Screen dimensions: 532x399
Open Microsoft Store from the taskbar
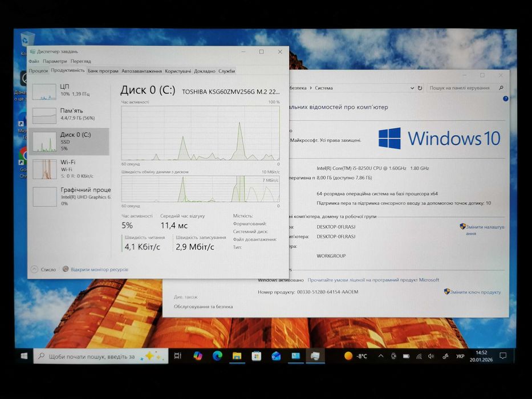point(257,356)
